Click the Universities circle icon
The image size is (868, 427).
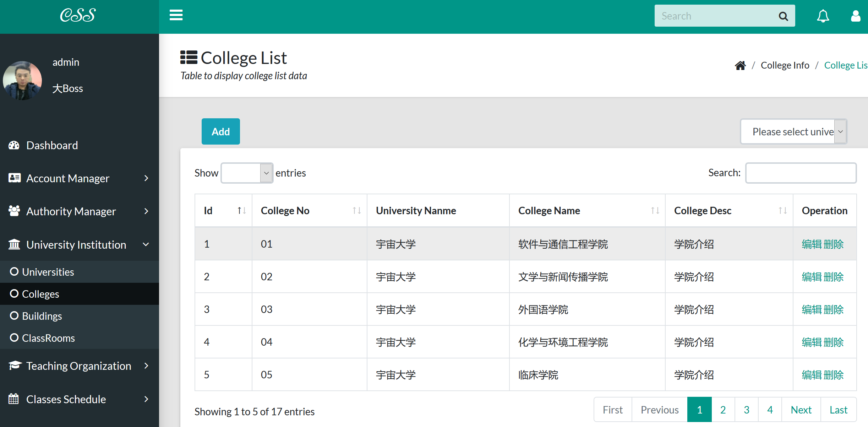click(14, 271)
